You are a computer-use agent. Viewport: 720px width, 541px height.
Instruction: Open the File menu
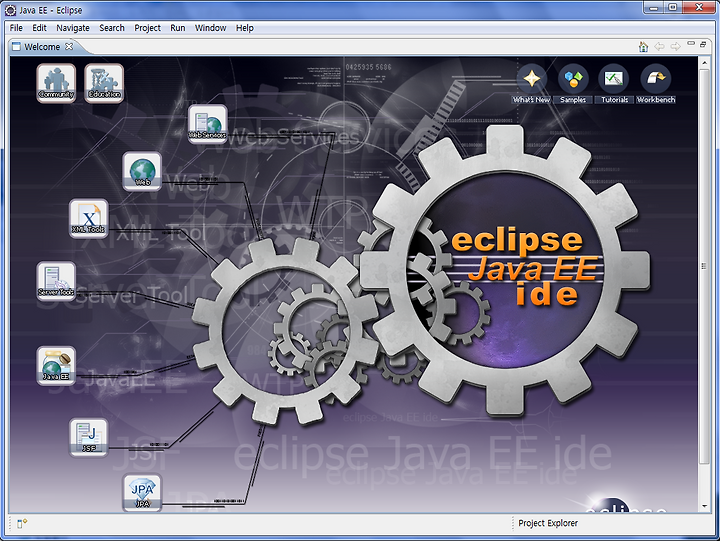click(16, 28)
